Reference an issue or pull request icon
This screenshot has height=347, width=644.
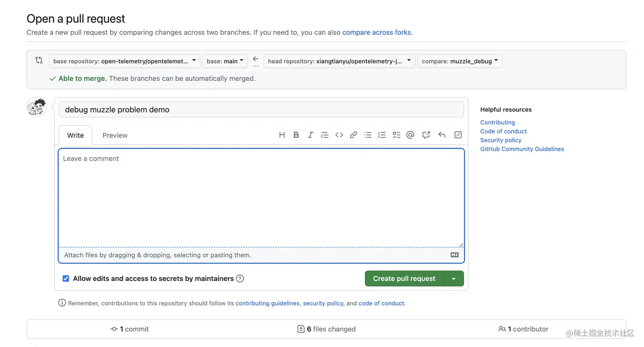click(x=426, y=135)
